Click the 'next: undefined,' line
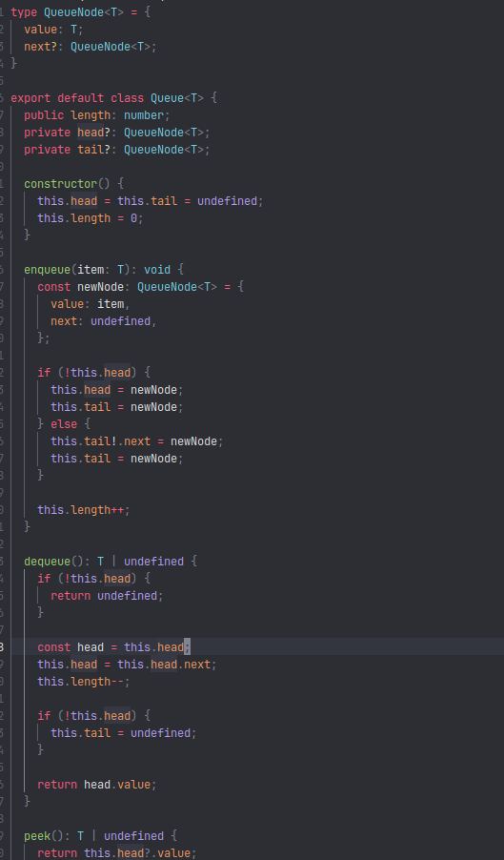504x860 pixels. [x=104, y=321]
